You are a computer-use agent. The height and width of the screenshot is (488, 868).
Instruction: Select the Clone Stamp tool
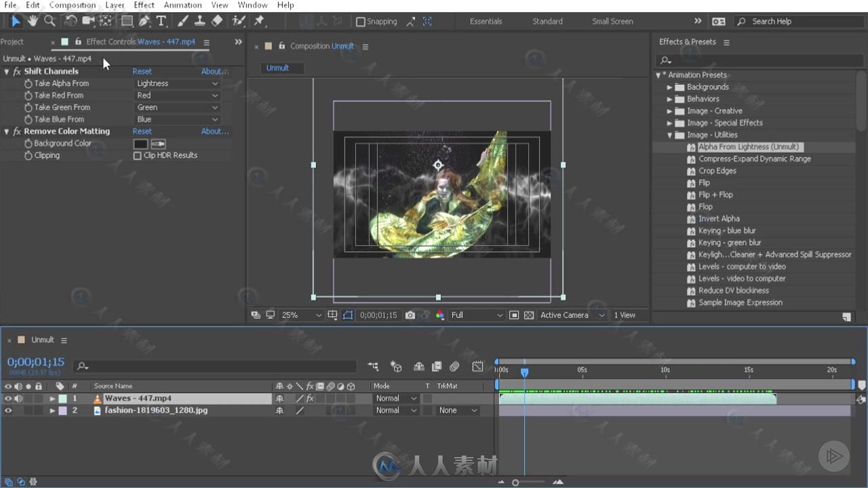click(201, 21)
